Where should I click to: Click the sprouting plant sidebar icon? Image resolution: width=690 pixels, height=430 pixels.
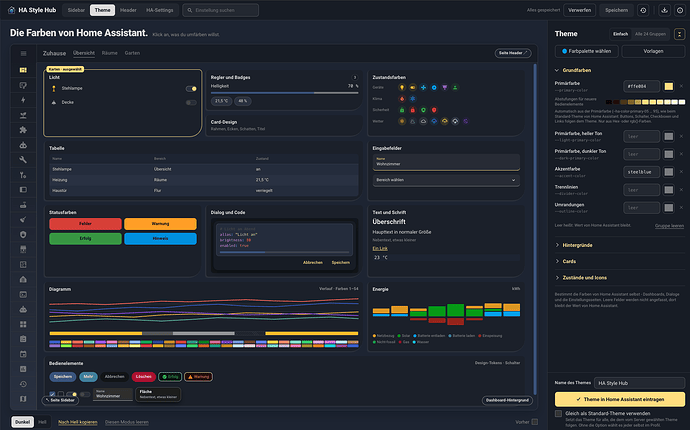coord(23,115)
